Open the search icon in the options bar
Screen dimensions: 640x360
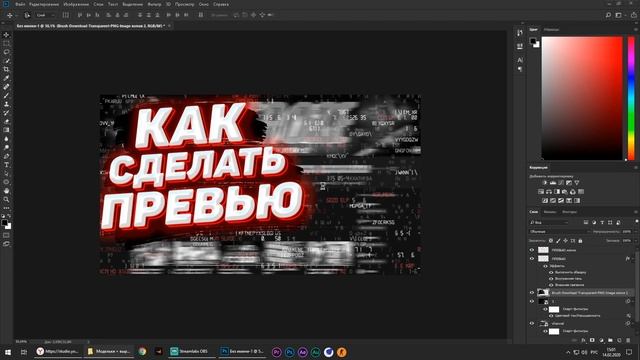608,15
